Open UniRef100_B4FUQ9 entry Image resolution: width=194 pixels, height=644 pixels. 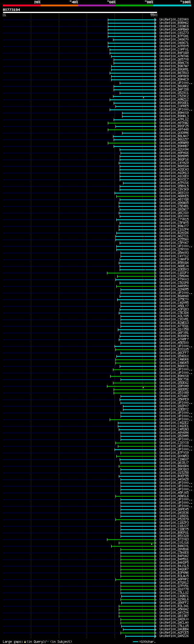coord(174,53)
